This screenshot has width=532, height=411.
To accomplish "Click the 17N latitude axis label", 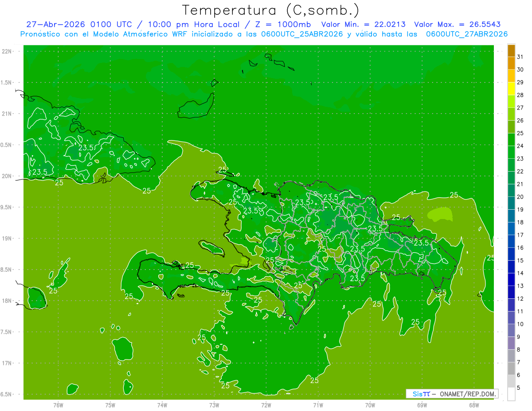I will point(7,364).
